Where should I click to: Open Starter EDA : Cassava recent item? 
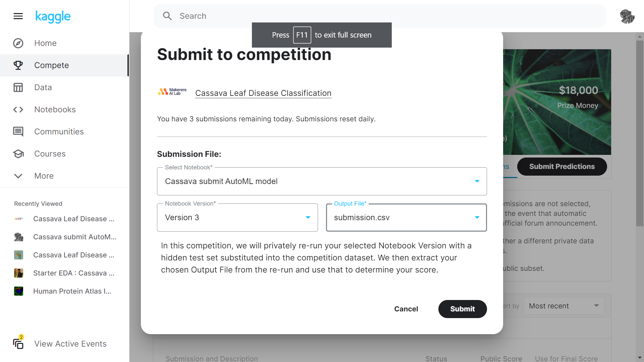click(x=74, y=273)
